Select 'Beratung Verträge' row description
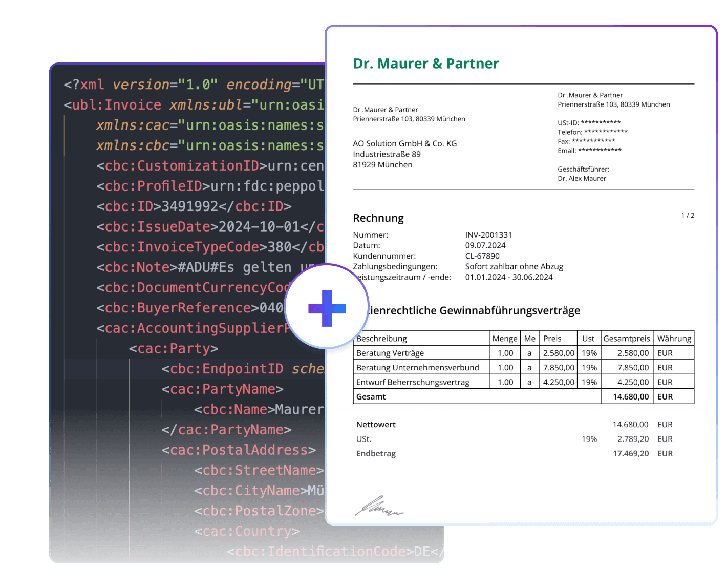 tap(390, 353)
